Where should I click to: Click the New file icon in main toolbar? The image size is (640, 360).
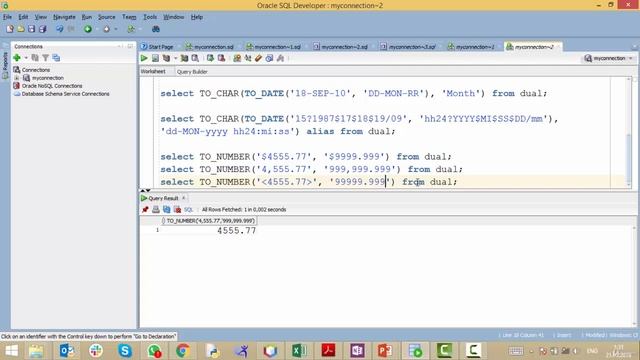[x=10, y=29]
